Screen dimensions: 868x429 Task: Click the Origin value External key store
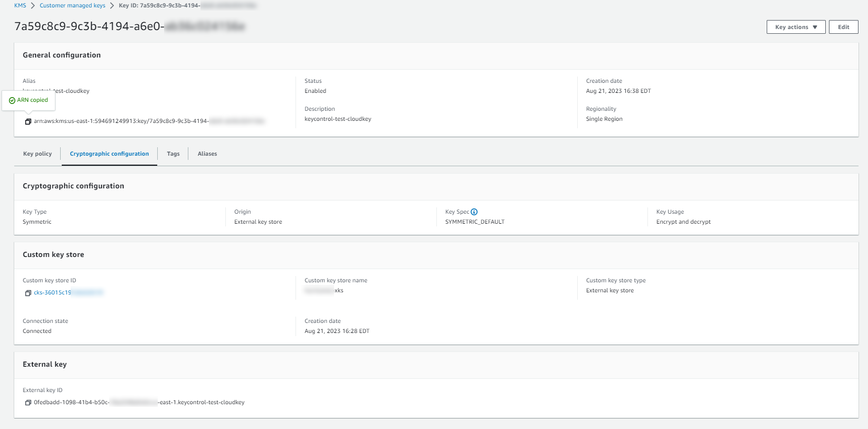pyautogui.click(x=258, y=222)
